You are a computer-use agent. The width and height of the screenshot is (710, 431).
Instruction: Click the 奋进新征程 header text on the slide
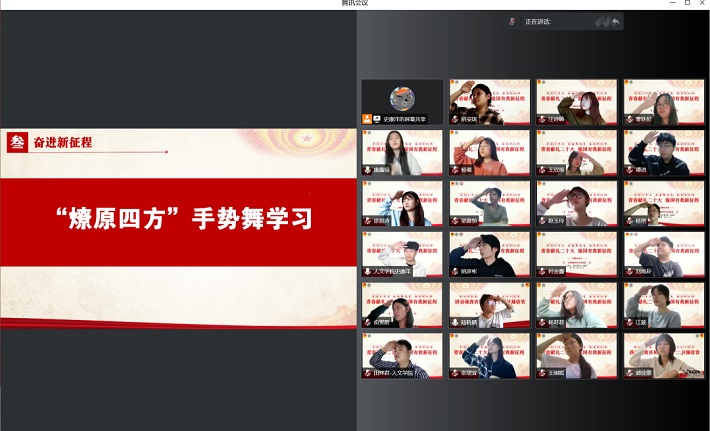click(x=62, y=142)
